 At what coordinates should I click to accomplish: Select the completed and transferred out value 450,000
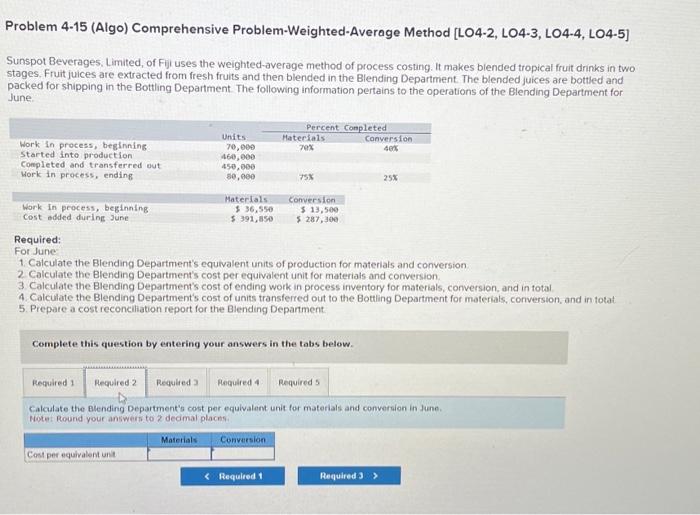pos(238,166)
